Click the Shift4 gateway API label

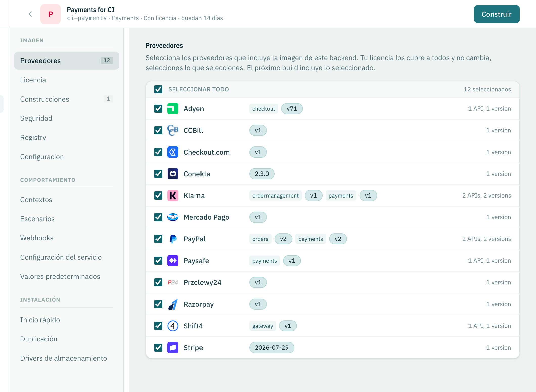coord(262,326)
